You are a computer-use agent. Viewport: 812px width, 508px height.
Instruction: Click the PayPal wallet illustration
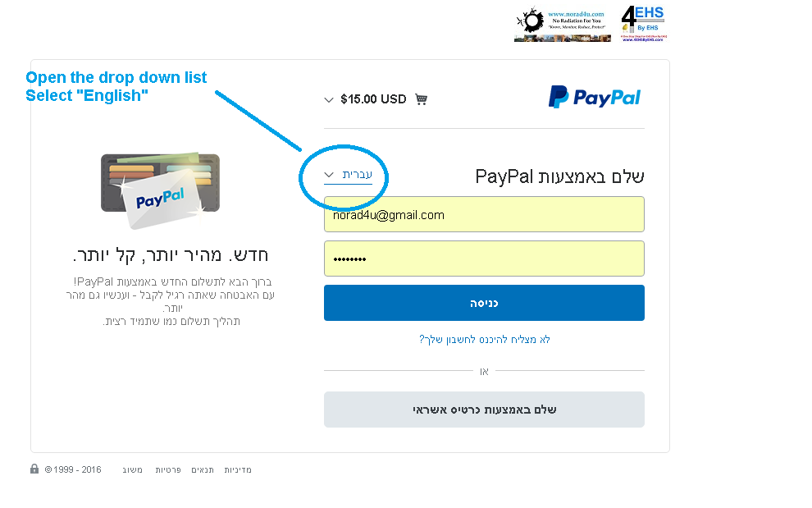pyautogui.click(x=160, y=190)
